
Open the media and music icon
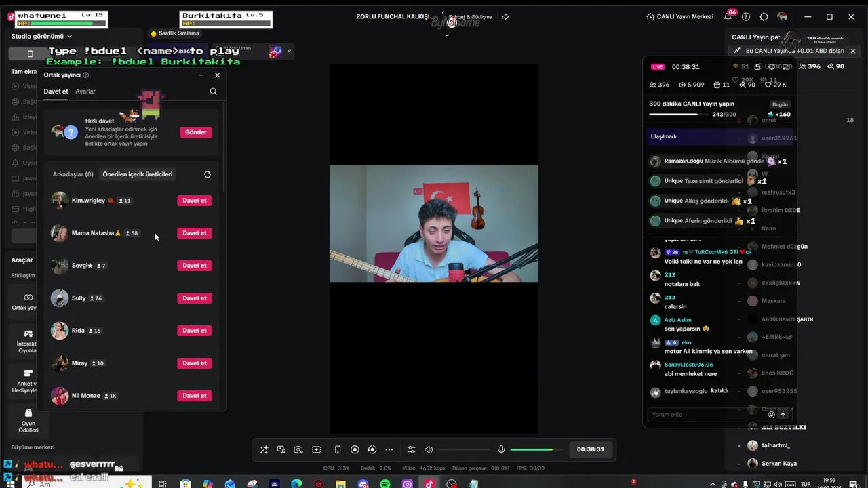click(x=281, y=449)
